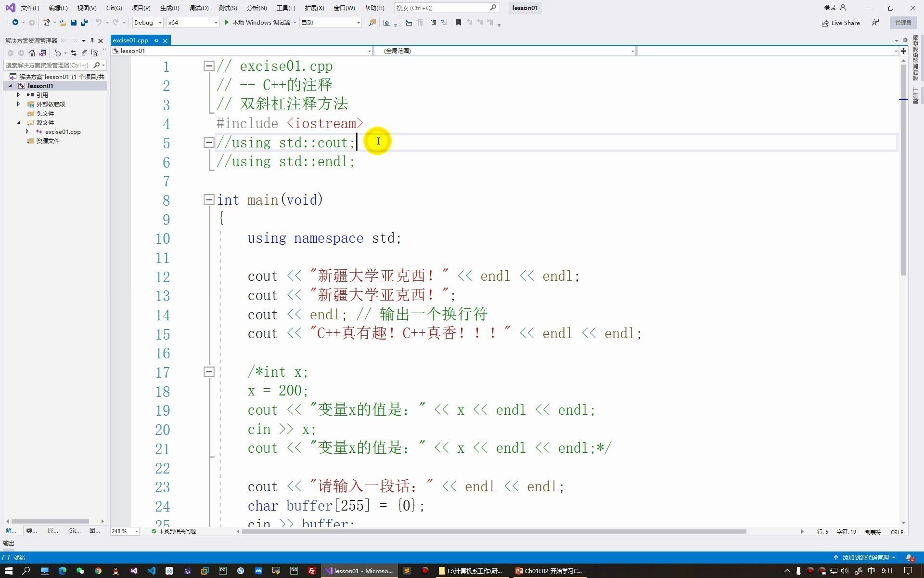Click the Find in Files toolbar icon
Viewport: 924px width, 578px height.
(x=372, y=22)
